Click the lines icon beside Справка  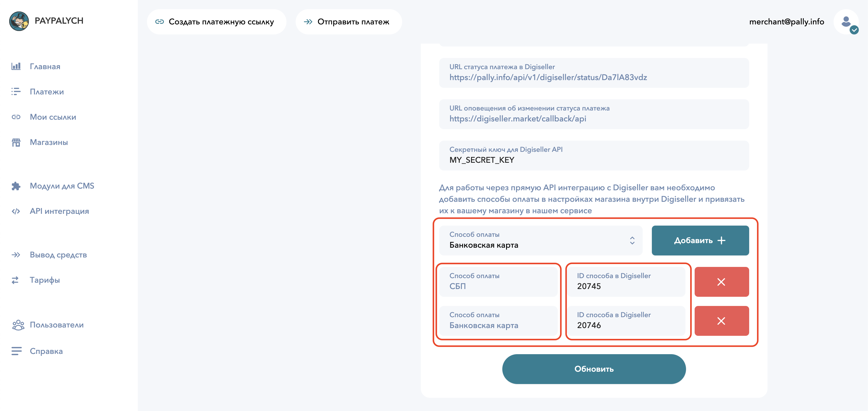(17, 351)
